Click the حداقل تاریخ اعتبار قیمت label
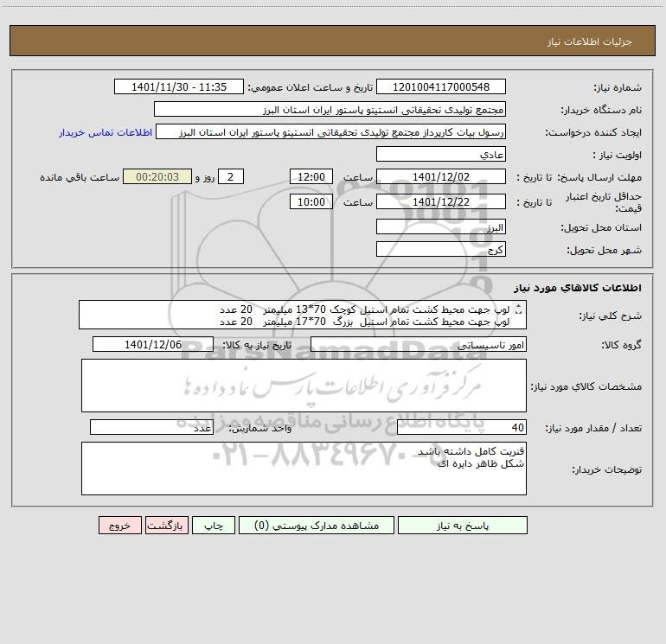666x644 pixels. pos(604,202)
